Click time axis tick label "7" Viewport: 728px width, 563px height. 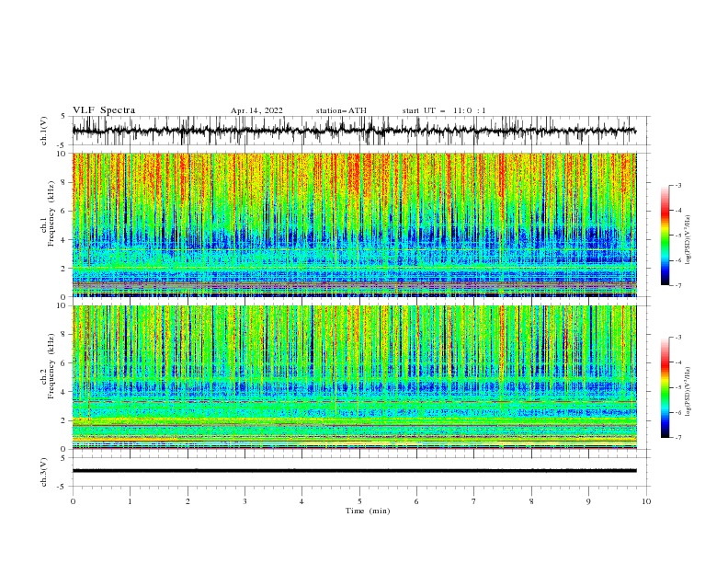point(473,501)
